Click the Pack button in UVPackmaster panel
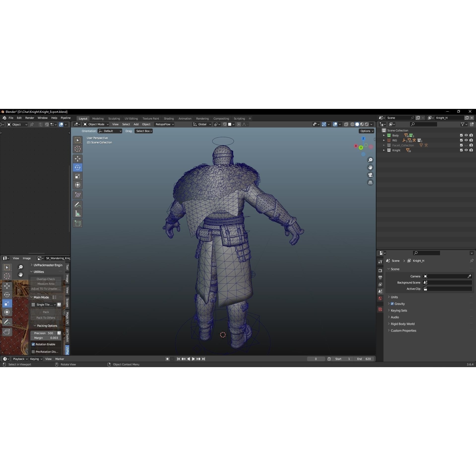 [46, 312]
